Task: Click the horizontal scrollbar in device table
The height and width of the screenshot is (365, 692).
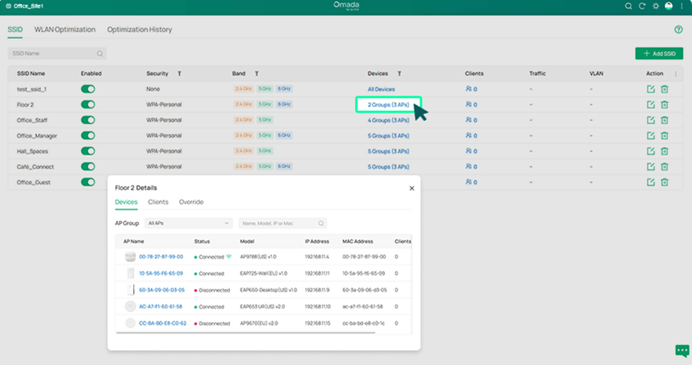Action: (246, 332)
